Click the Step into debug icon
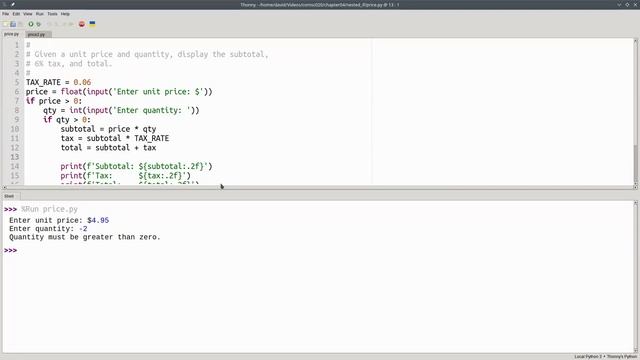This screenshot has width=640, height=360. point(56,24)
